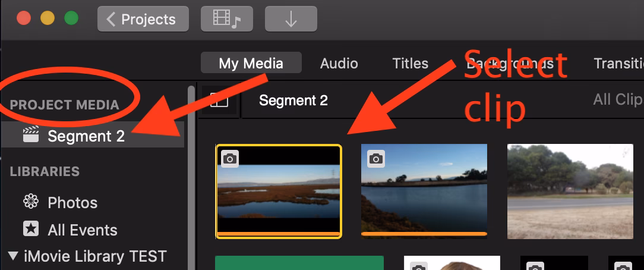Go back to Projects
Viewport: 644px width, 270px height.
pyautogui.click(x=143, y=19)
